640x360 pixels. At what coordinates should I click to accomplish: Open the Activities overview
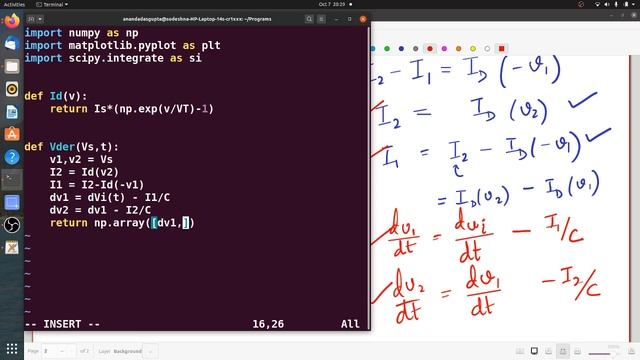[14, 4]
